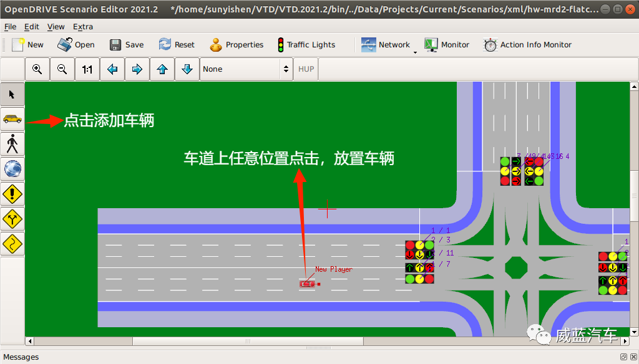The height and width of the screenshot is (364, 639).
Task: Click the Save button
Action: [127, 44]
